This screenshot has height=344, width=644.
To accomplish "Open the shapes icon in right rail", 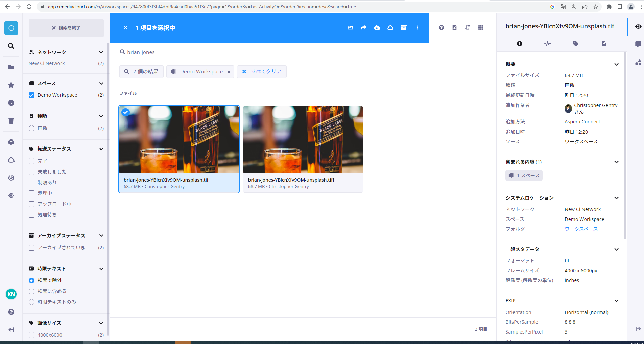I will (638, 62).
